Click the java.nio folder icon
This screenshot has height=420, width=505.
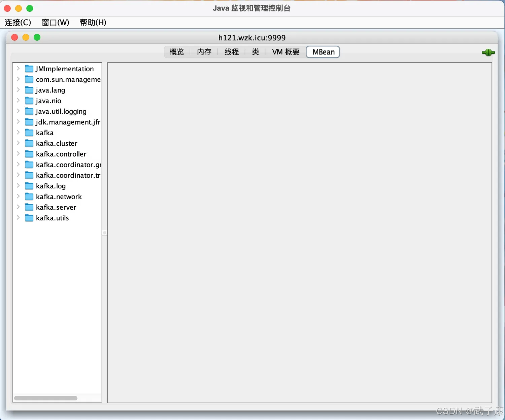pyautogui.click(x=29, y=101)
